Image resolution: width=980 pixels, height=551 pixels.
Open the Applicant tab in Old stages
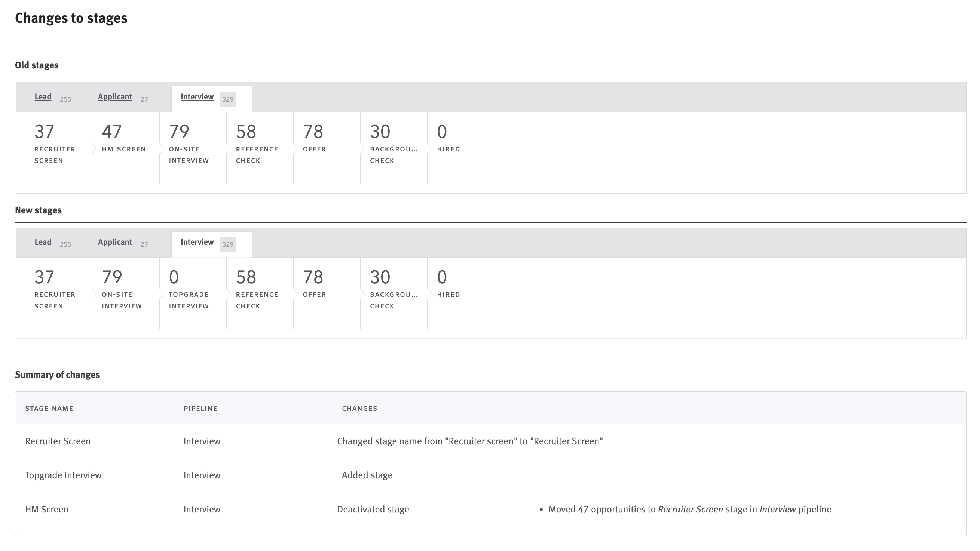115,97
